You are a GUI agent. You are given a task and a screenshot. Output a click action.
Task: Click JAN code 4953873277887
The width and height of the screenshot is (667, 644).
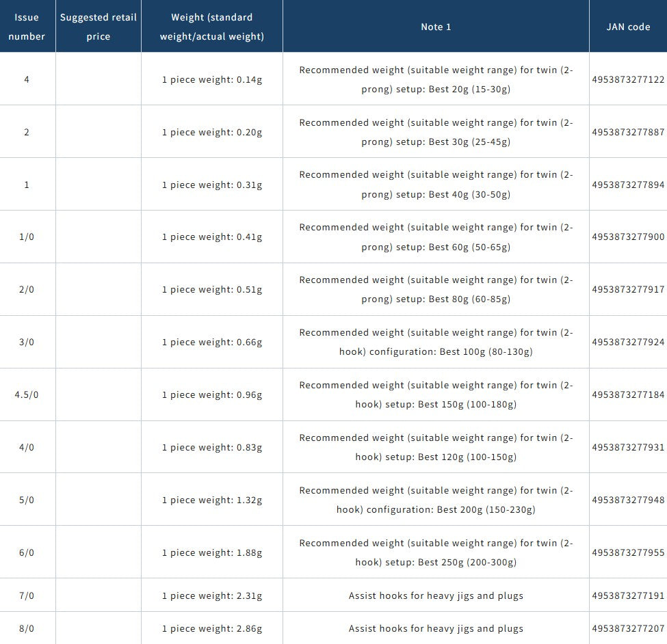tap(628, 132)
